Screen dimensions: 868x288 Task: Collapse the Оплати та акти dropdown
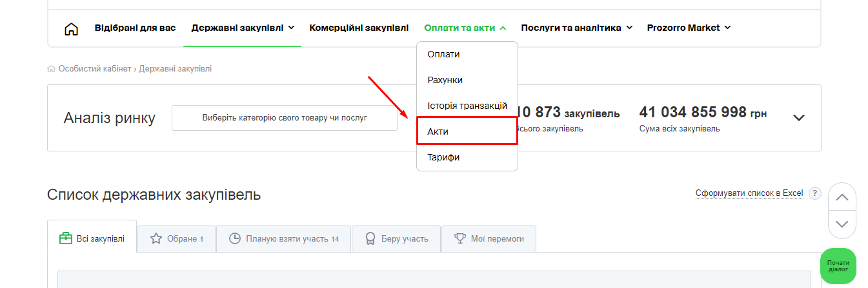point(465,28)
